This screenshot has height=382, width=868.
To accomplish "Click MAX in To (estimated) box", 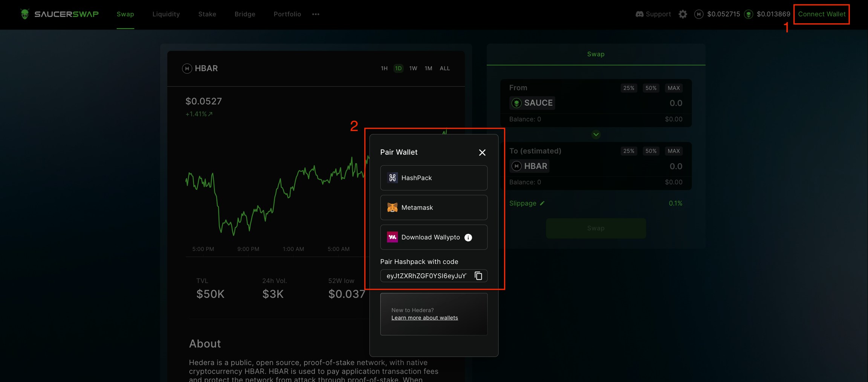I will point(674,151).
